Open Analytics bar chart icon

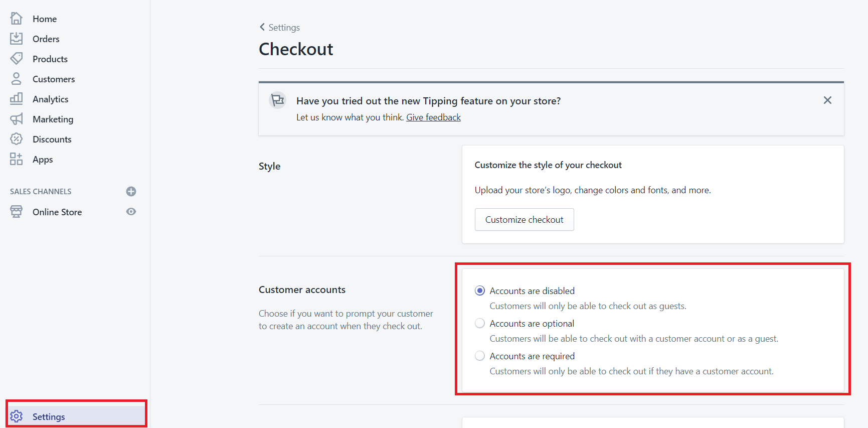click(x=17, y=99)
